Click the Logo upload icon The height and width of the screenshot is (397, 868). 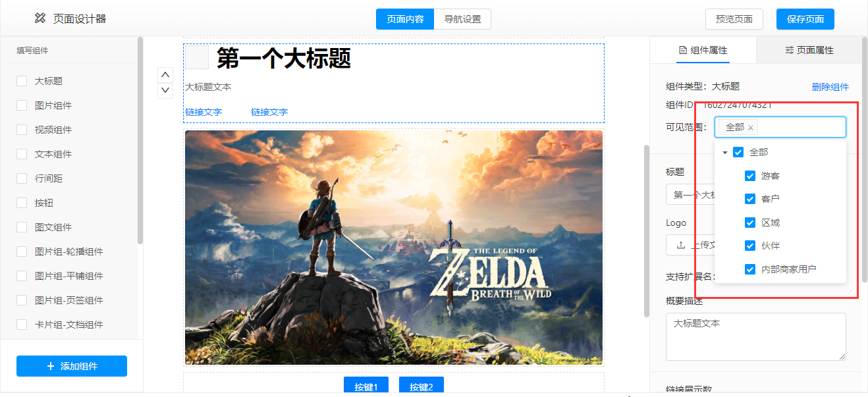tap(681, 246)
